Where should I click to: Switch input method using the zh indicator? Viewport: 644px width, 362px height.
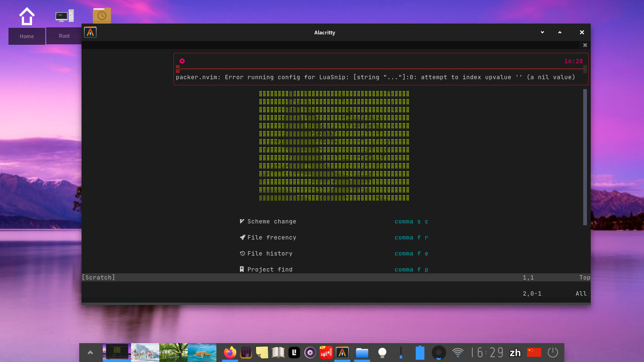pyautogui.click(x=515, y=352)
